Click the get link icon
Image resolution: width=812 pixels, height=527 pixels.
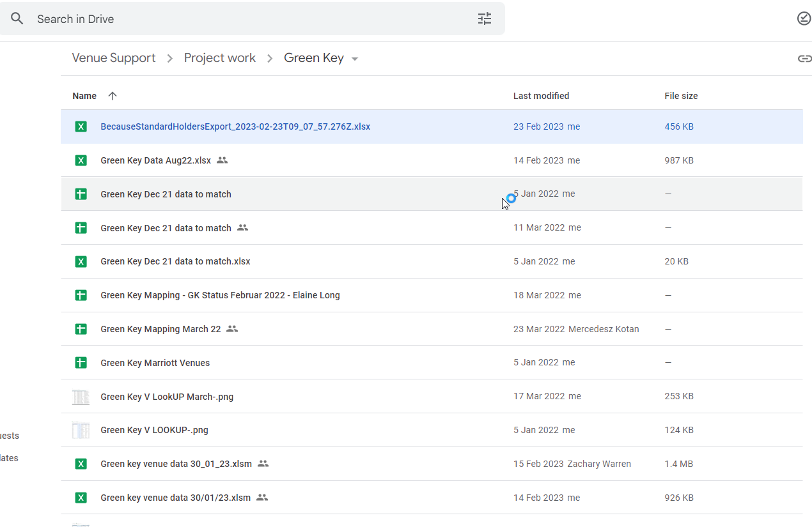pos(804,59)
